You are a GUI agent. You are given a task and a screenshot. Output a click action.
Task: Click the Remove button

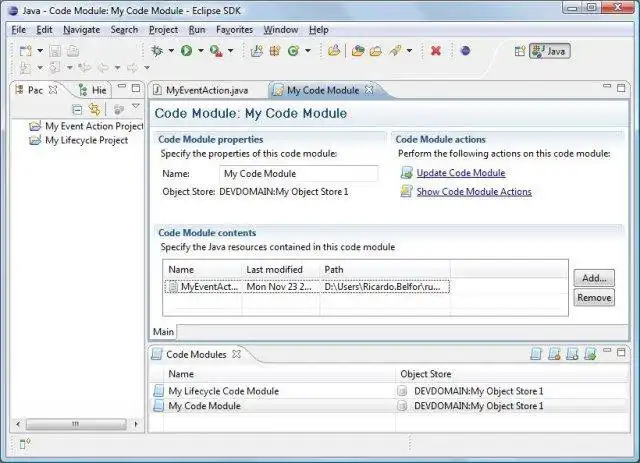point(594,298)
